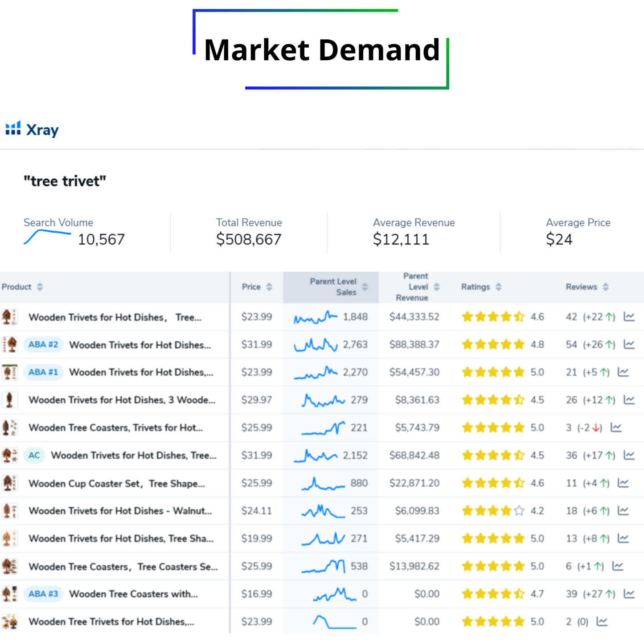Click the 42 (+22) reviews cell
The height and width of the screenshot is (644, 644).
click(591, 317)
